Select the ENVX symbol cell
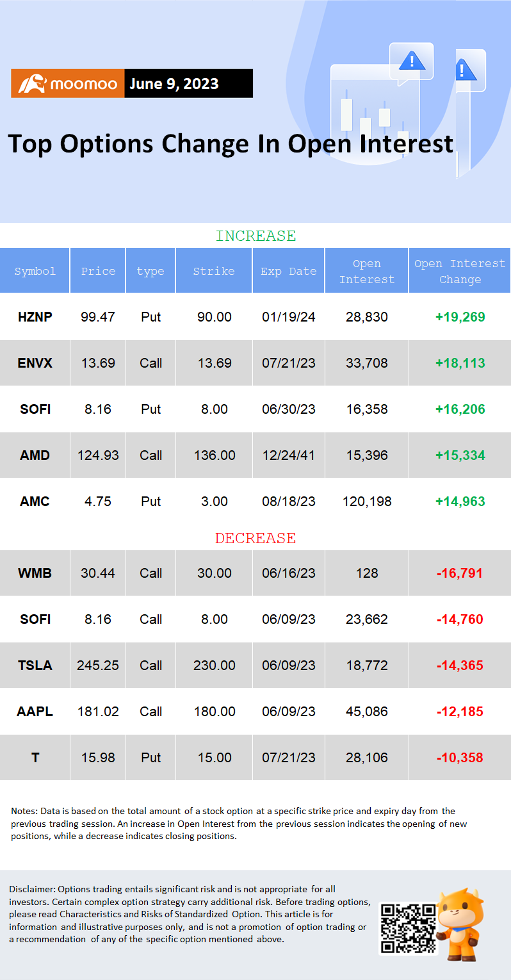Image resolution: width=511 pixels, height=980 pixels. coord(35,363)
